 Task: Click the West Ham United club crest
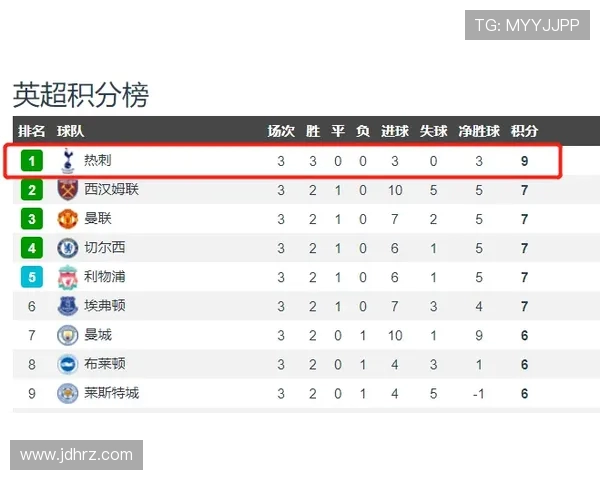67,189
